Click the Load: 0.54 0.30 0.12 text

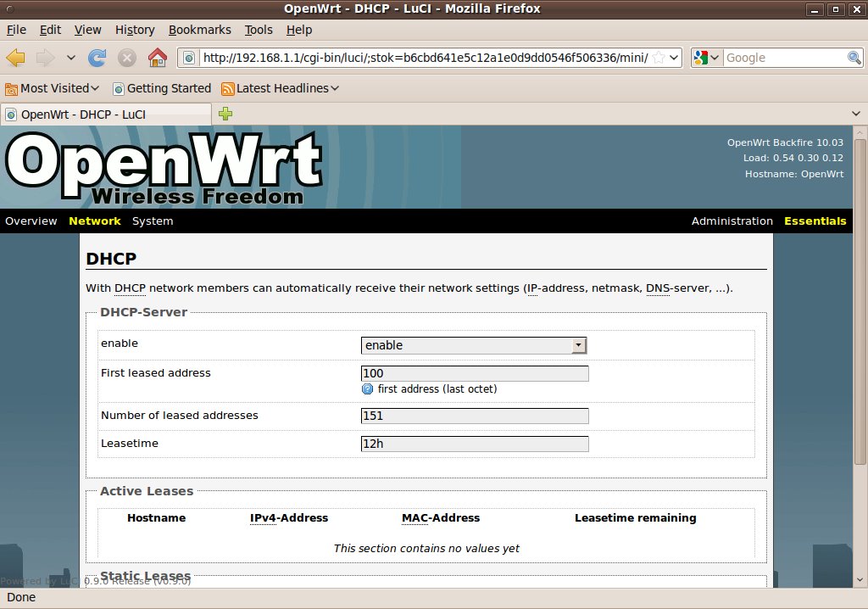[x=793, y=158]
